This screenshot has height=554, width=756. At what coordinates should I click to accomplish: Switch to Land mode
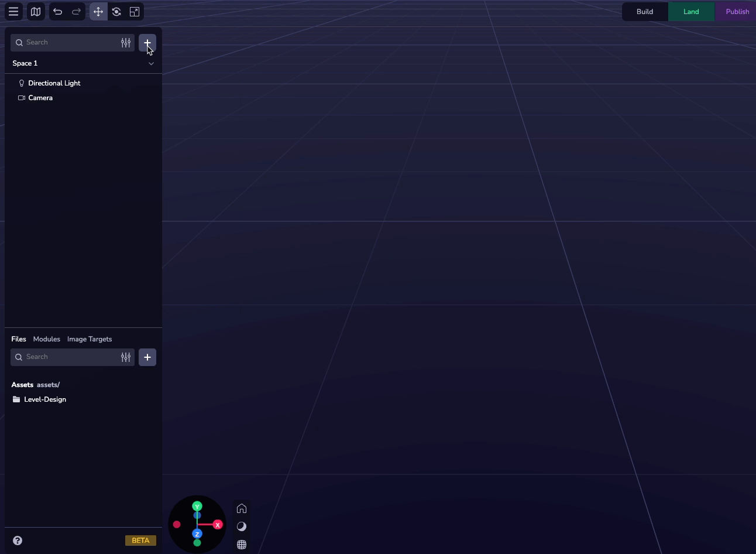click(691, 11)
